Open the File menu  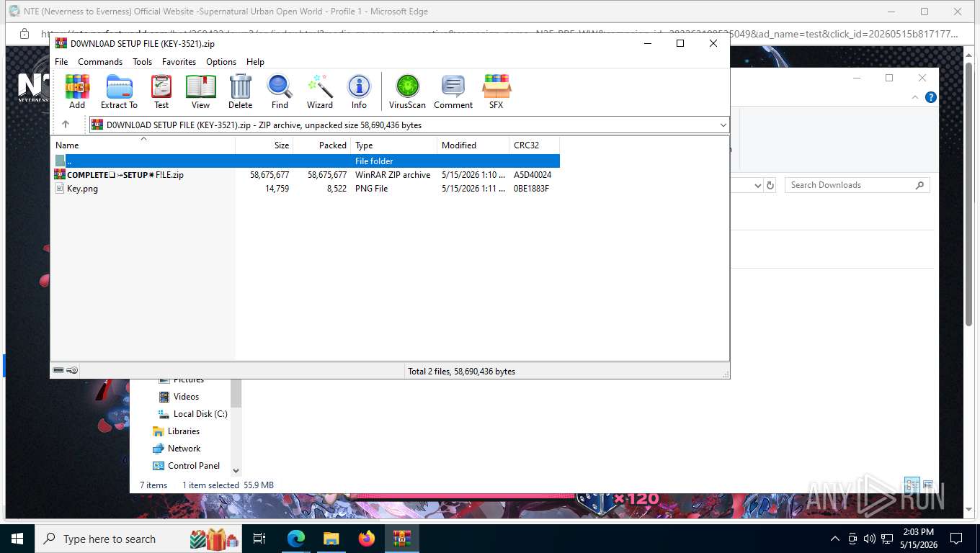[x=61, y=62]
